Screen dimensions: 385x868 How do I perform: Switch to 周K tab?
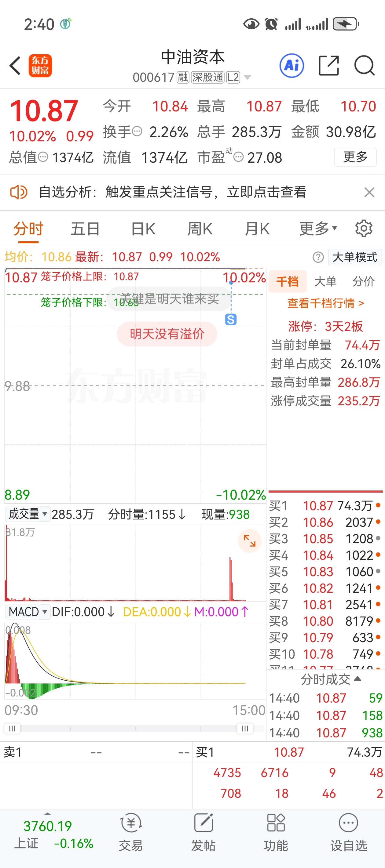tap(200, 229)
